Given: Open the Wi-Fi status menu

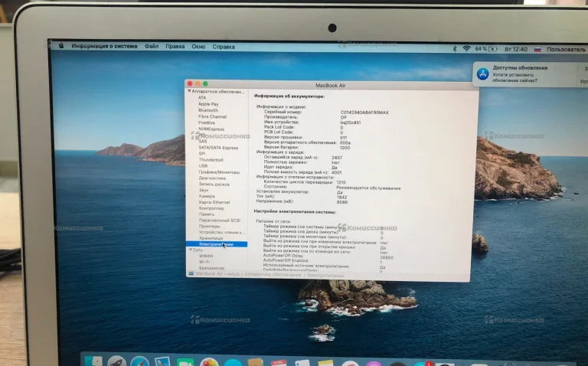Looking at the screenshot, I should pos(466,49).
